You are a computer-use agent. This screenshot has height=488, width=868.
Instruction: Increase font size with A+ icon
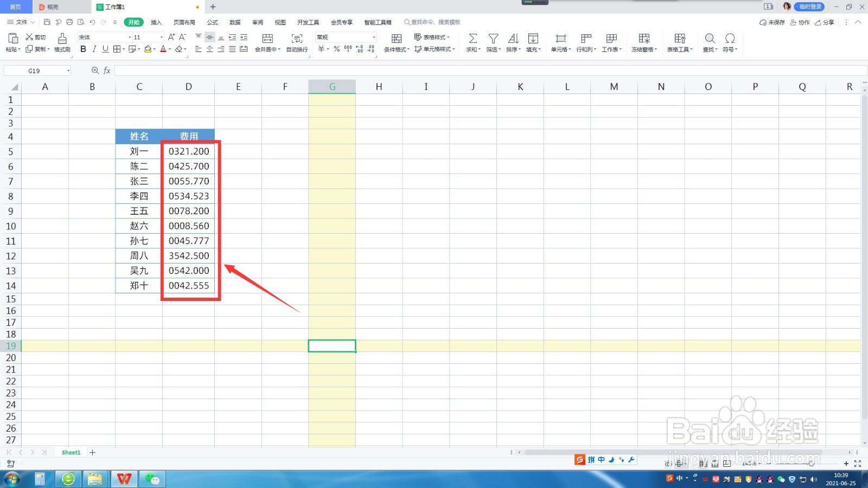(171, 37)
